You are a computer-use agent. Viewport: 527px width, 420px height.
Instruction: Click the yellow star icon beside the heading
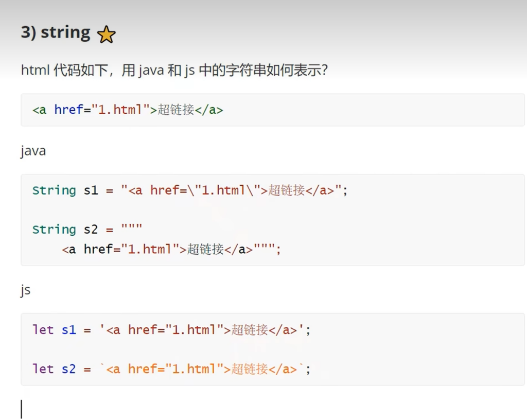106,34
